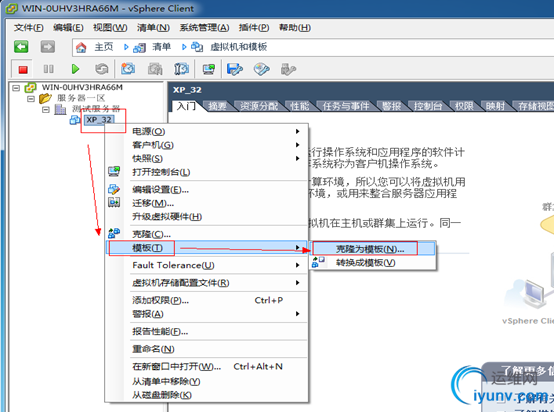This screenshot has width=554, height=412.
Task: Click the 主页 breadcrumb link
Action: (103, 47)
